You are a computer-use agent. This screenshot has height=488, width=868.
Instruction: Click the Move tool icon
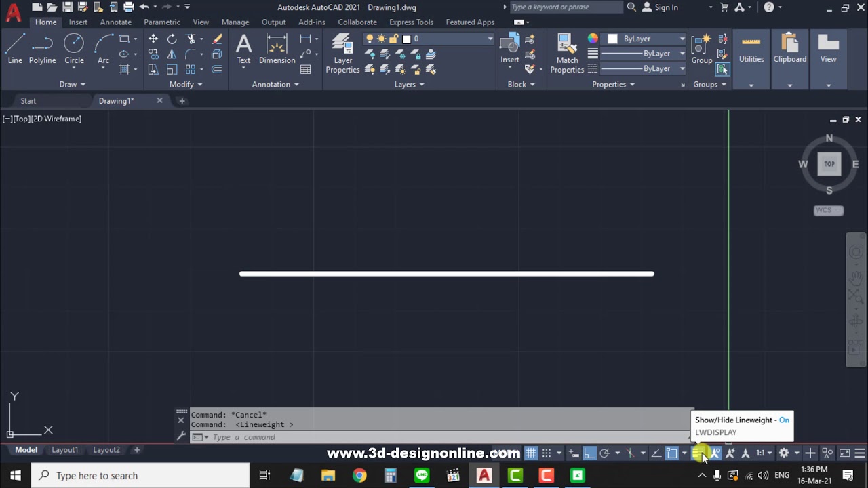point(153,39)
